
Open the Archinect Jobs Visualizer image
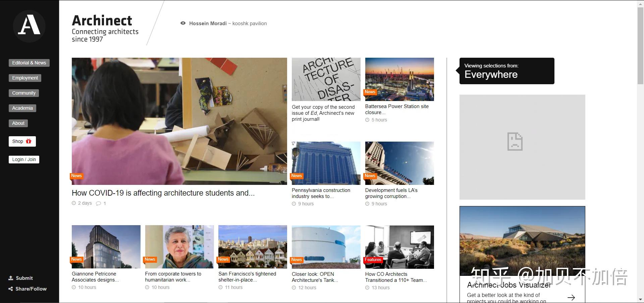tap(522, 241)
